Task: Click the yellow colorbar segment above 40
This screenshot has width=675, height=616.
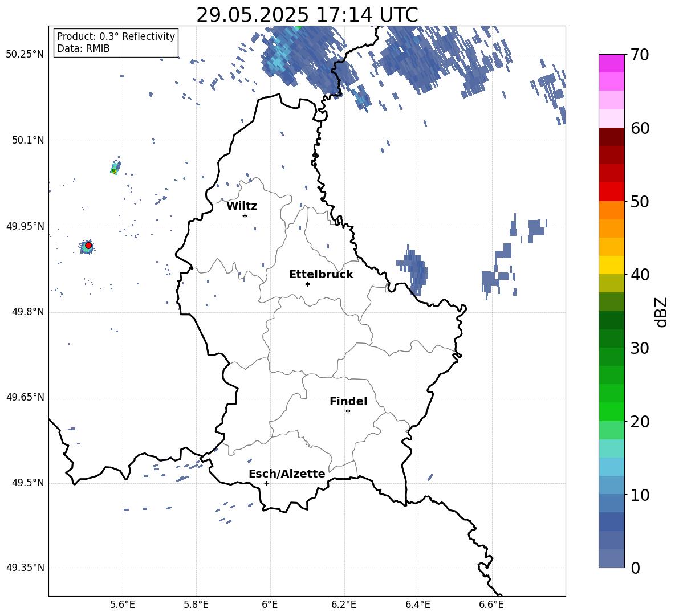Action: tap(611, 265)
